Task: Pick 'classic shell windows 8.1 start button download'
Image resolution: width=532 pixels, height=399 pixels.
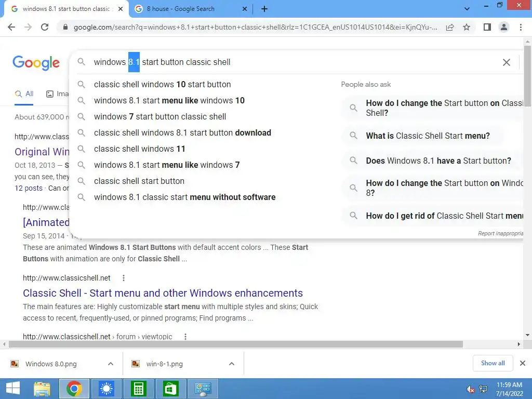Action: pyautogui.click(x=182, y=132)
